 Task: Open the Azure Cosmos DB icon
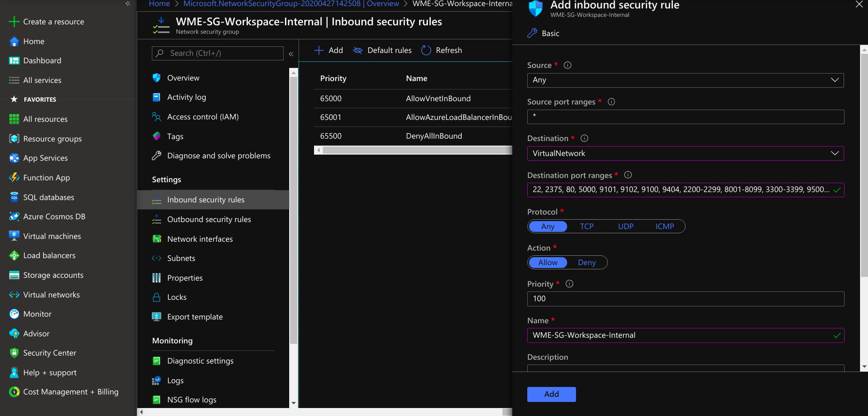click(14, 217)
